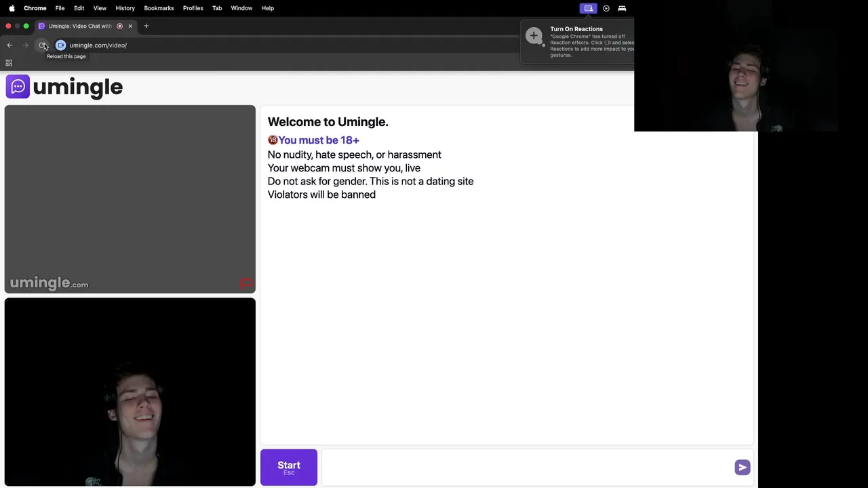The width and height of the screenshot is (868, 488).
Task: Go back using the browser back arrow
Action: (9, 45)
